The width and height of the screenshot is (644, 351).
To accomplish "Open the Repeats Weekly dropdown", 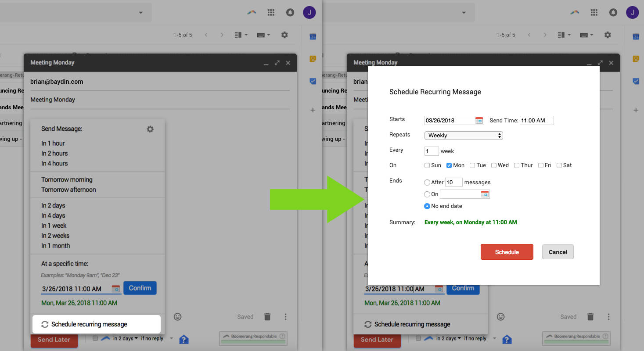I will point(463,135).
